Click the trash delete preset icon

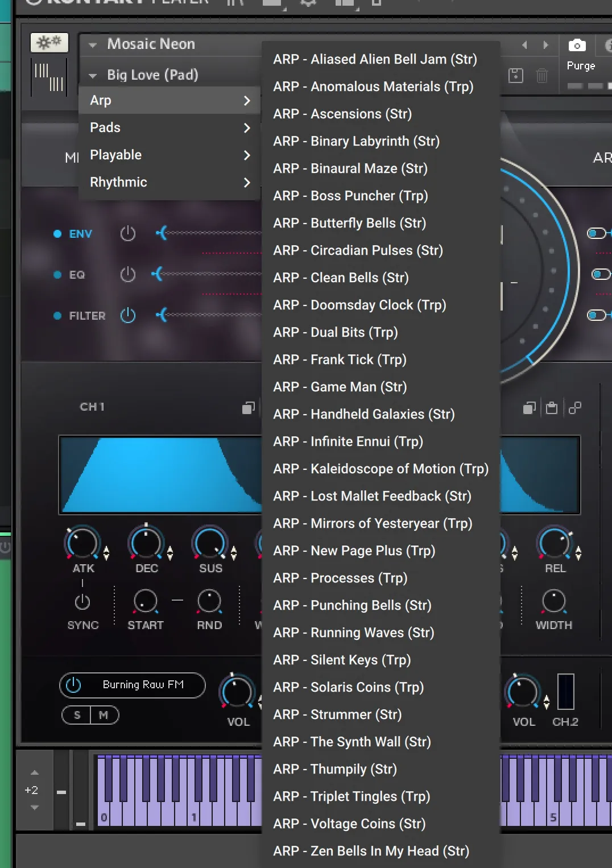[541, 75]
